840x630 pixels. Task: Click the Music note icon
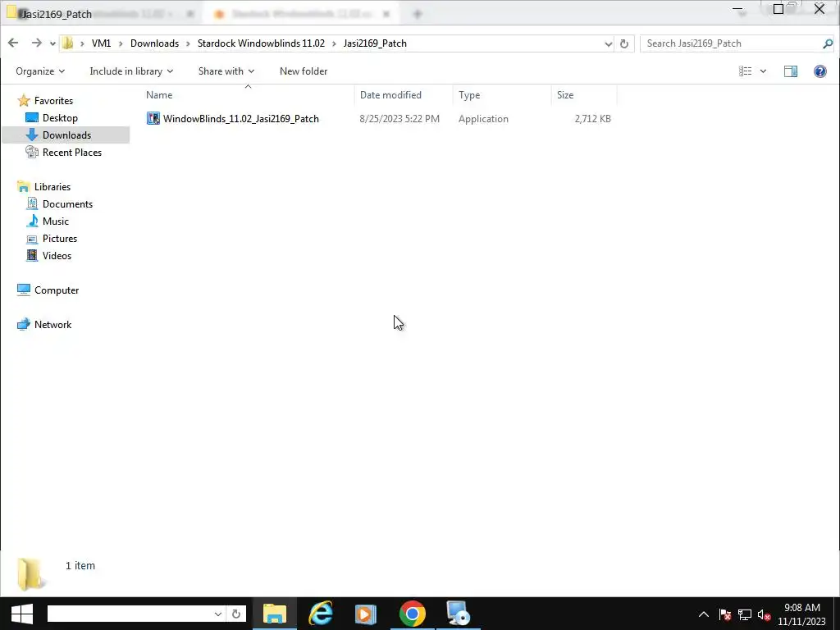click(x=32, y=221)
